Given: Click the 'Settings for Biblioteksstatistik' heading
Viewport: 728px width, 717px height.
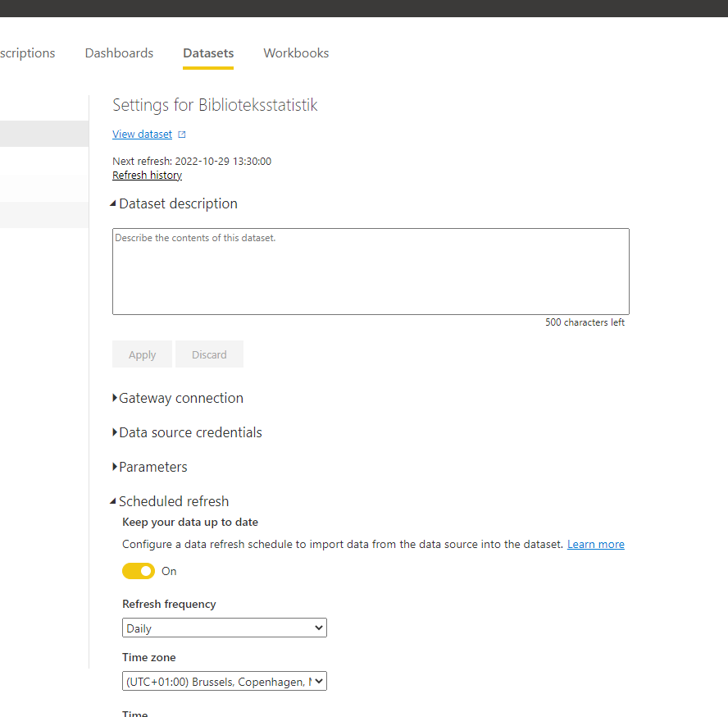Looking at the screenshot, I should [x=215, y=105].
